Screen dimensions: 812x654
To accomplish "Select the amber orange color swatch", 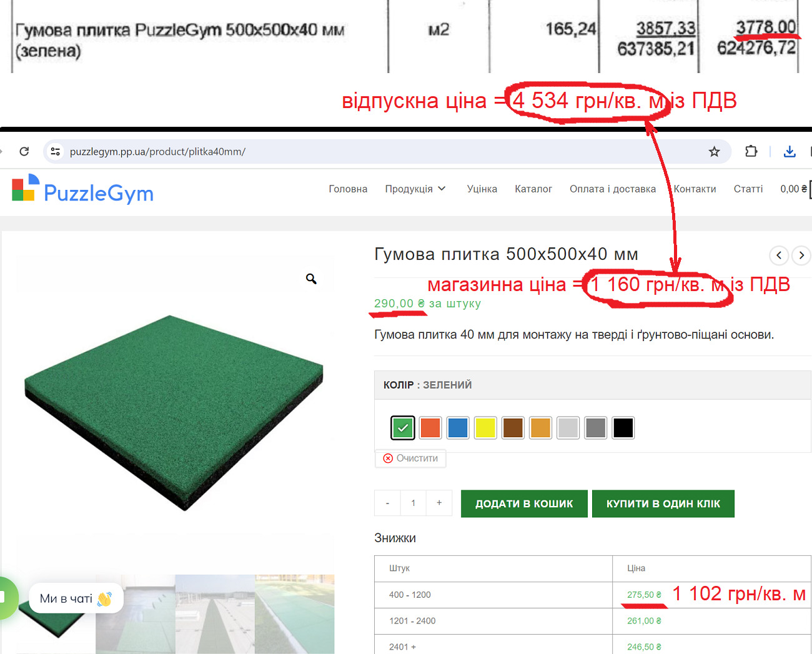I will click(x=540, y=428).
